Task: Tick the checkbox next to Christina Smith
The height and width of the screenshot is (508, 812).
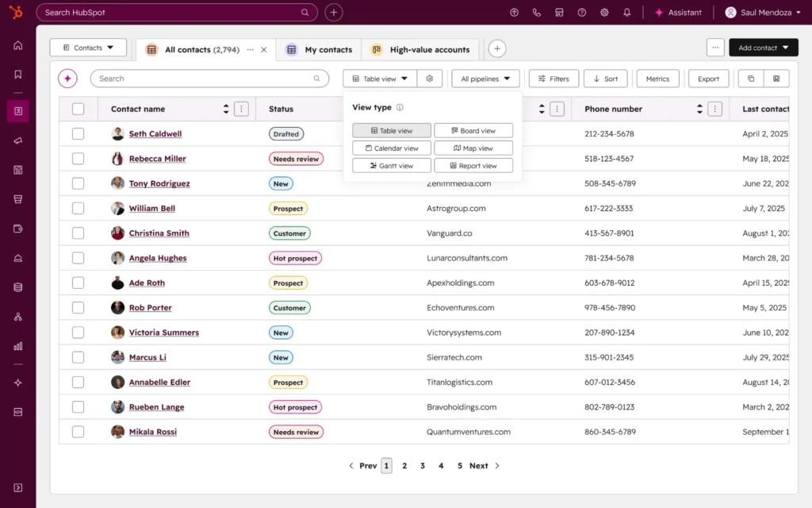Action: click(x=78, y=233)
